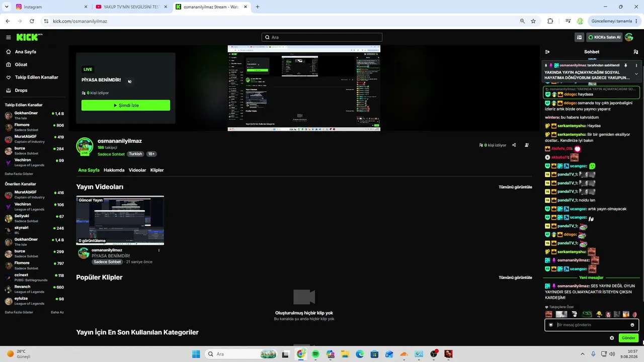Open the Klipler tab
644x362 pixels.
[x=157, y=170]
